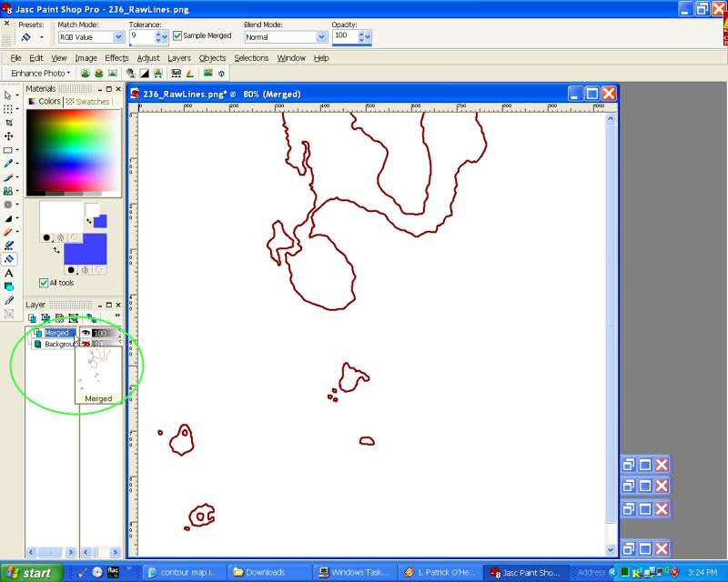728x582 pixels.
Task: Open the Effects menu
Action: (x=116, y=58)
